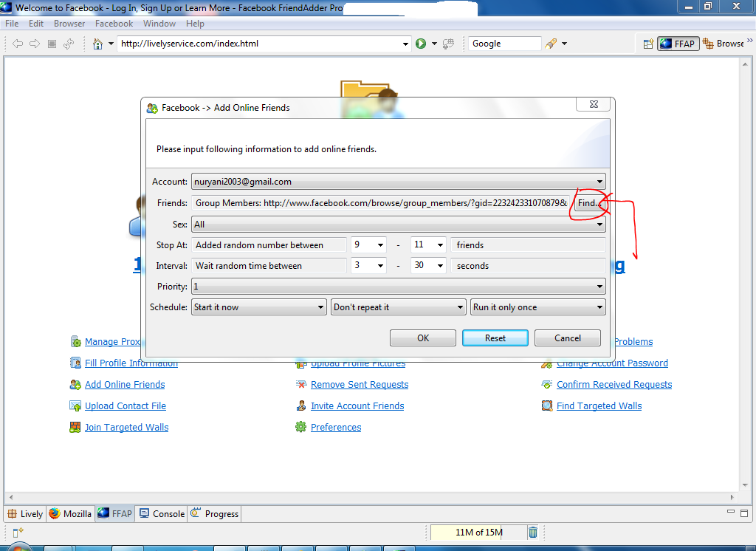The width and height of the screenshot is (756, 551).
Task: Switch to the Console bottom tab
Action: 162,514
